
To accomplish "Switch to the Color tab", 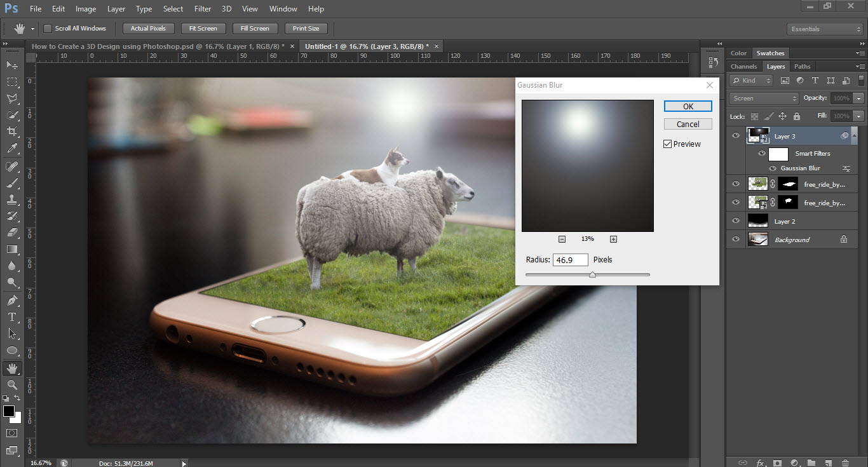I will pyautogui.click(x=738, y=53).
